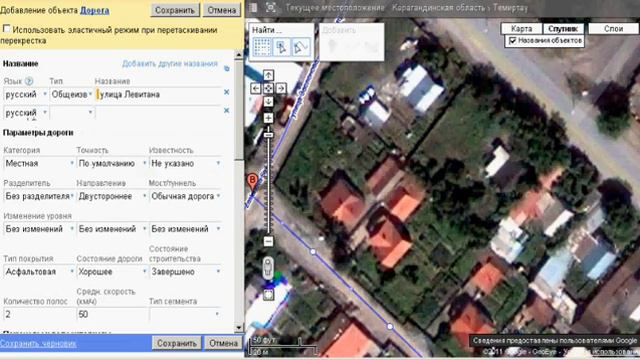Screen dimensions: 640x360
Task: Click the icon left of Текущее местоположение
Action: (271, 7)
